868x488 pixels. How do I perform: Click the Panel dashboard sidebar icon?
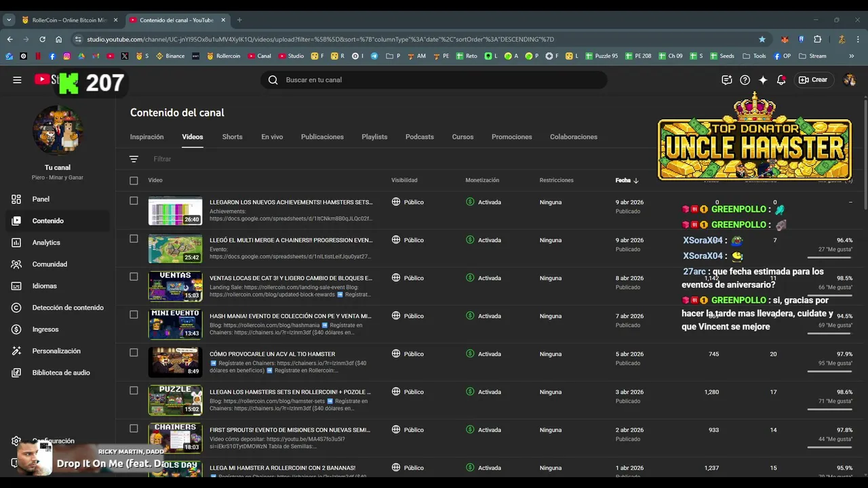[x=16, y=199]
